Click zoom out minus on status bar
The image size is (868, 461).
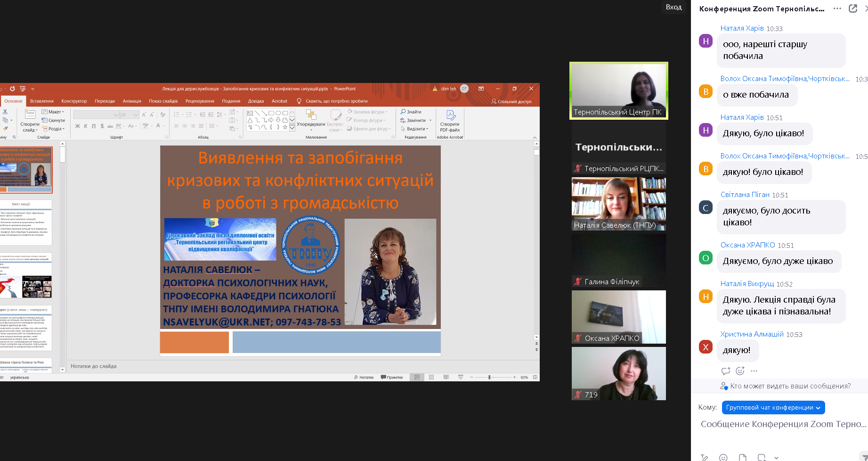point(471,377)
